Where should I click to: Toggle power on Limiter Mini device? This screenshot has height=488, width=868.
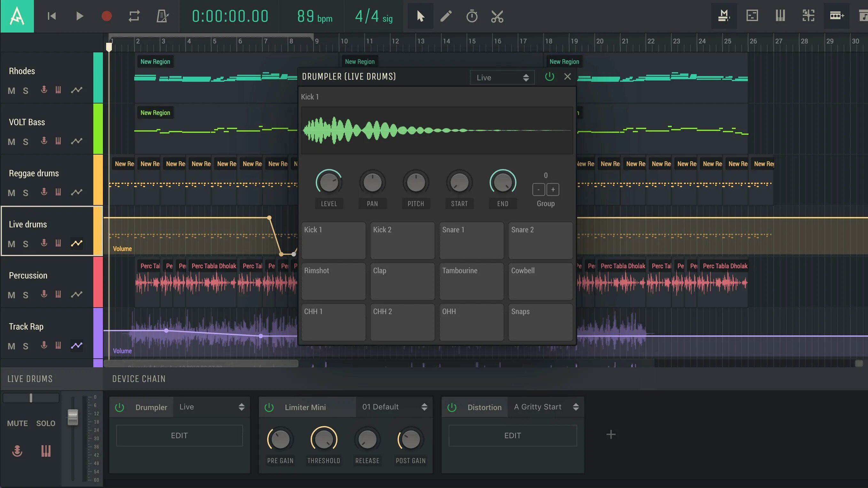pos(269,407)
